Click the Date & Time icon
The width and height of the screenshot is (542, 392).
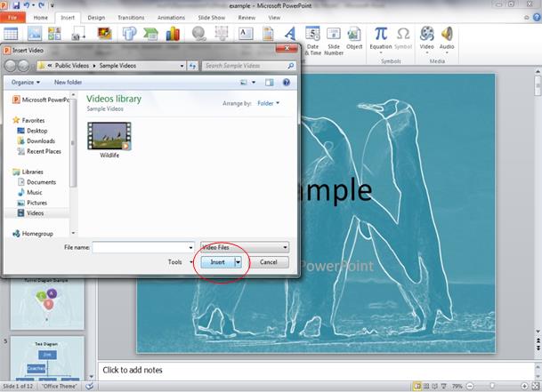(x=313, y=37)
